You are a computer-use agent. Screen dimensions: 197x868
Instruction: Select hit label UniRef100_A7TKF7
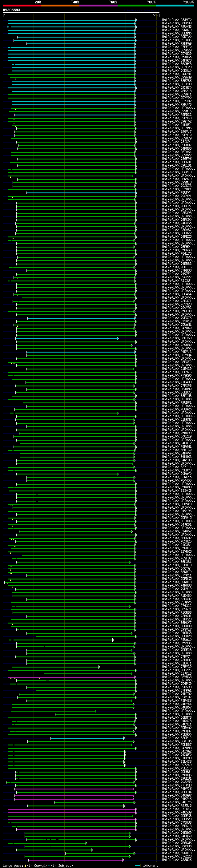[x=176, y=809]
